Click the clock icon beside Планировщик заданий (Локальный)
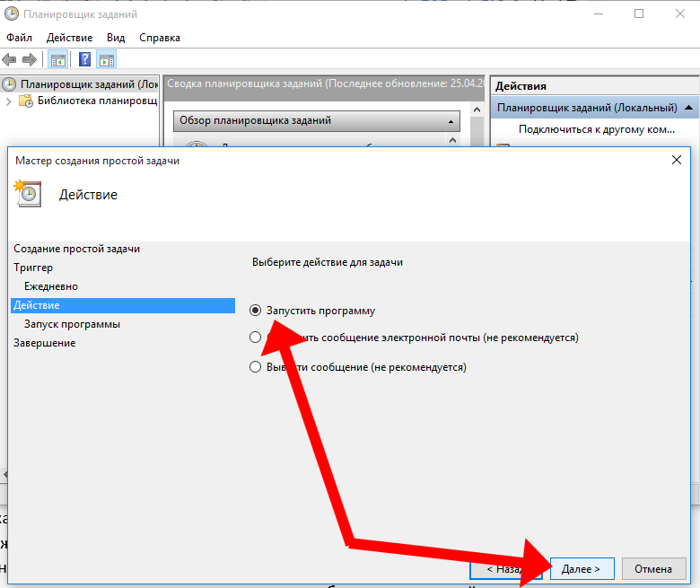The image size is (700, 588). click(10, 84)
